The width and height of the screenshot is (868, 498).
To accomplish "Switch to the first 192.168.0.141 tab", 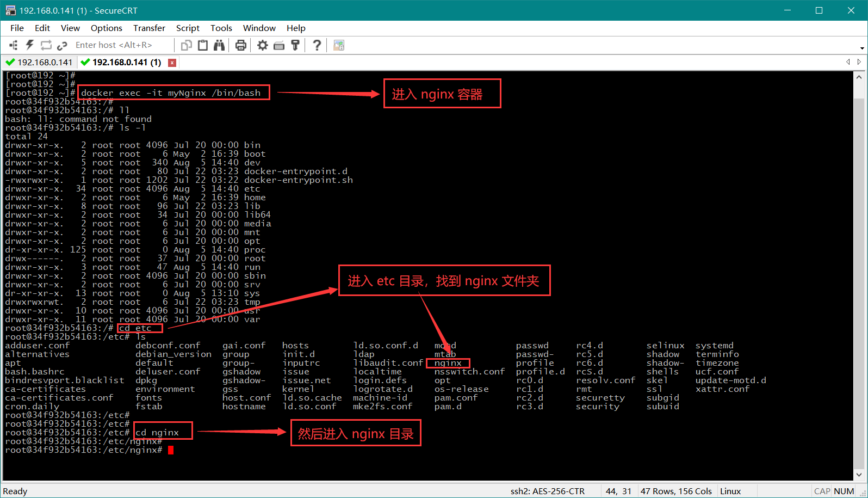I will 39,62.
